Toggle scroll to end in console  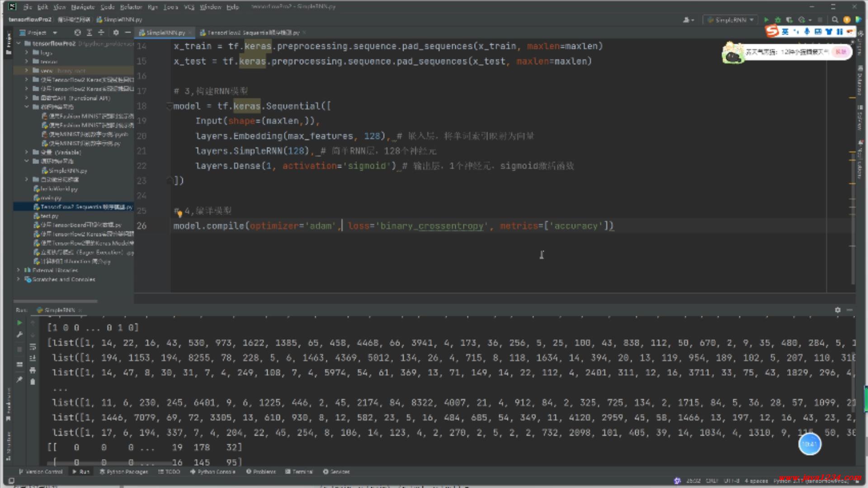pos(33,358)
